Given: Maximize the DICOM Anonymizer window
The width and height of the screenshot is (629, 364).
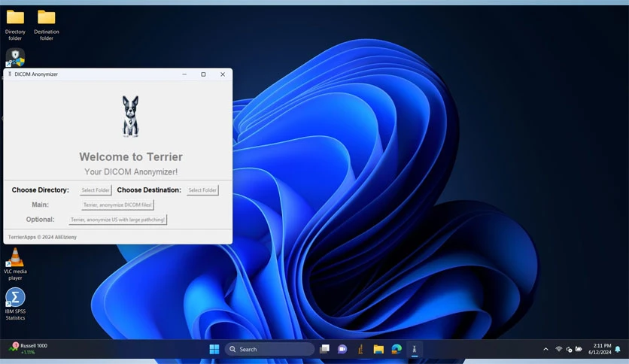Looking at the screenshot, I should tap(203, 74).
